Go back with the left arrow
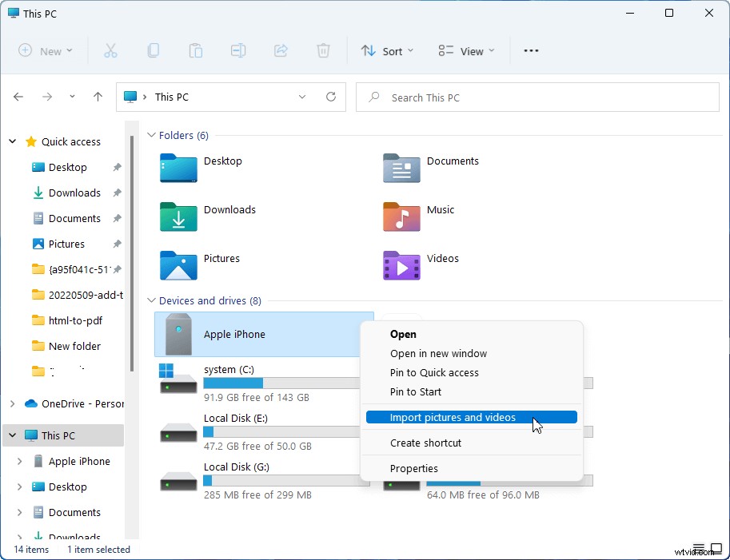This screenshot has height=560, width=730. pos(18,97)
